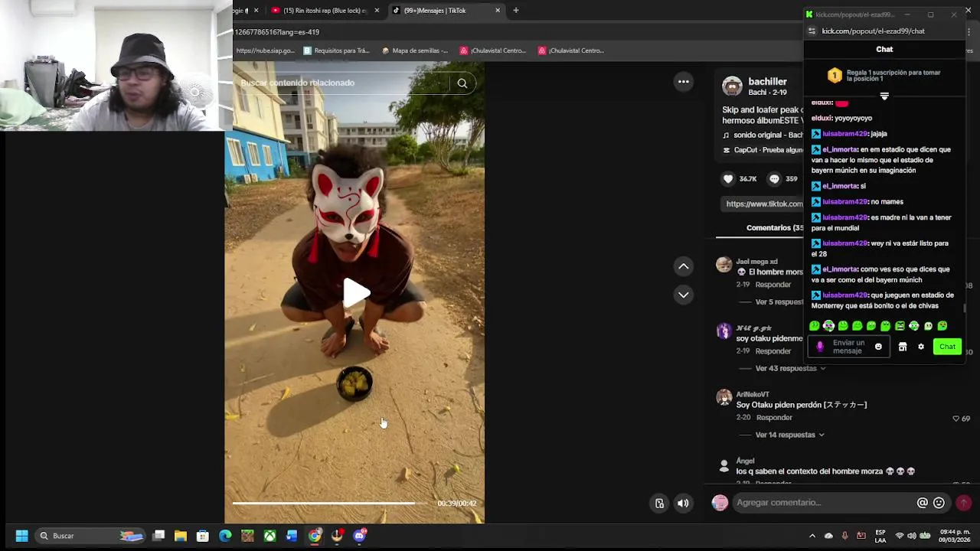Send message with green Chat button
The height and width of the screenshot is (551, 980).
pyautogui.click(x=947, y=347)
